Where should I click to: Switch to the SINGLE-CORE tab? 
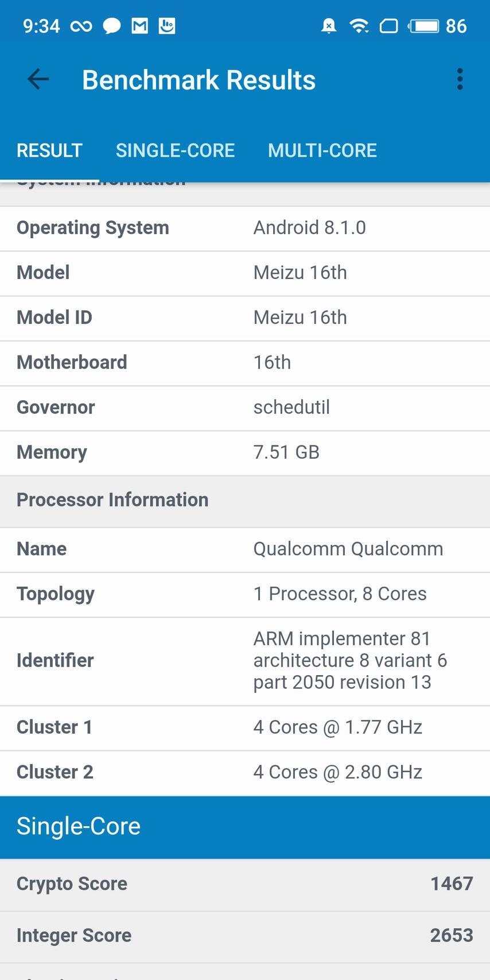pos(175,150)
